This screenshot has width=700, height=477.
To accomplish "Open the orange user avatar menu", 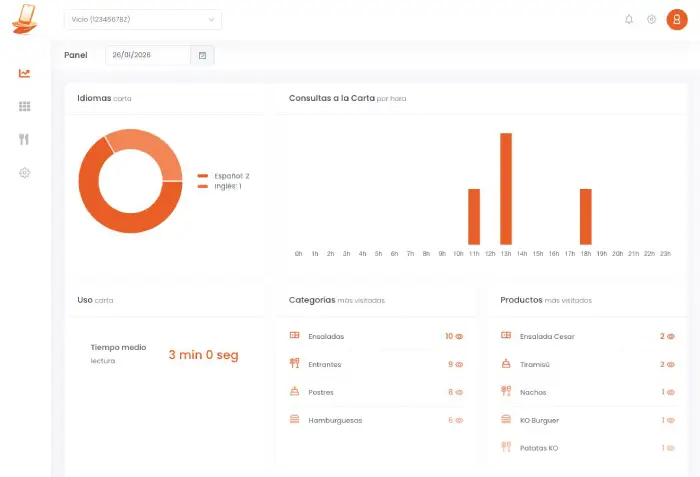I will [676, 19].
